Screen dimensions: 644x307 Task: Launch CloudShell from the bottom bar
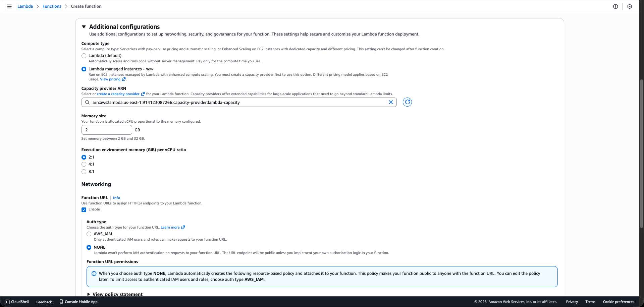pos(16,302)
